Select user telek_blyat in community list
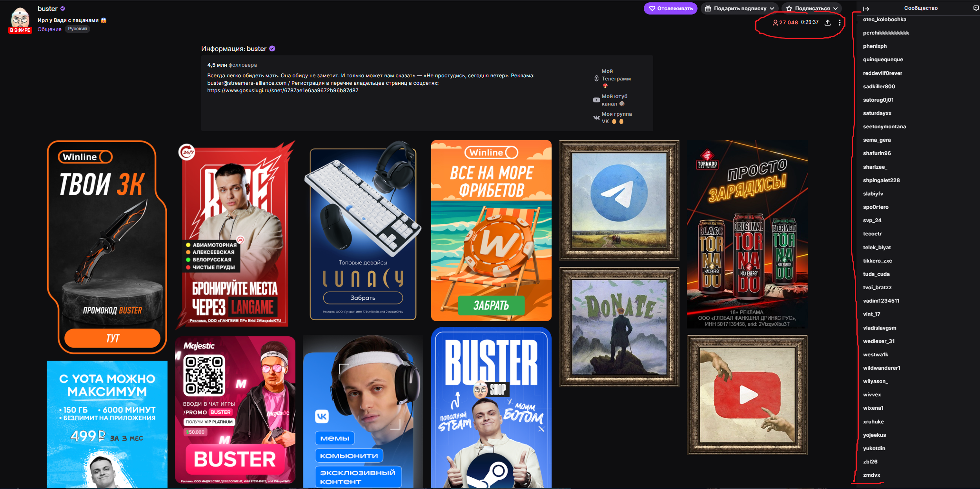The image size is (980, 489). tap(877, 247)
